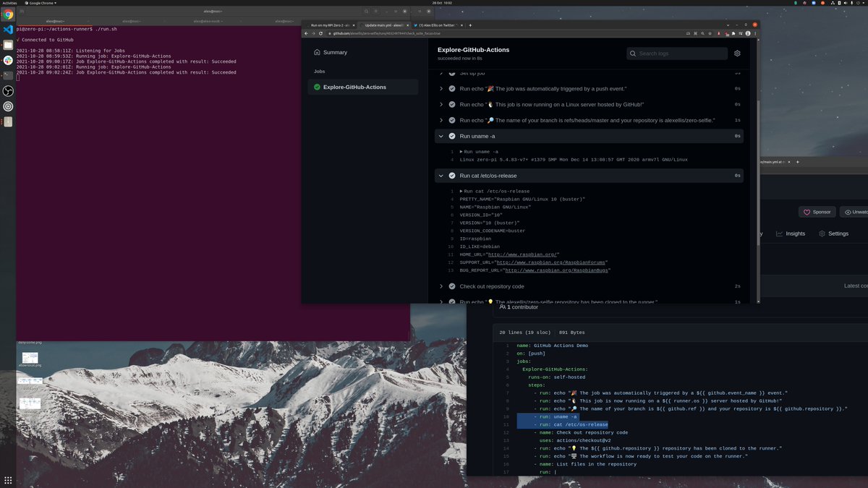868x488 pixels.
Task: Click code line 11 'run: cat /etc/os-release'
Action: point(571,424)
